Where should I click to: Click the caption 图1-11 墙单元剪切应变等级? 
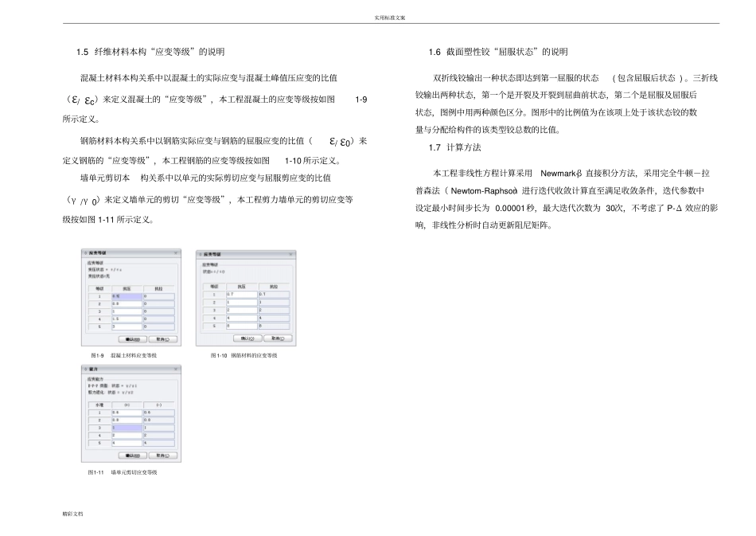pyautogui.click(x=123, y=472)
